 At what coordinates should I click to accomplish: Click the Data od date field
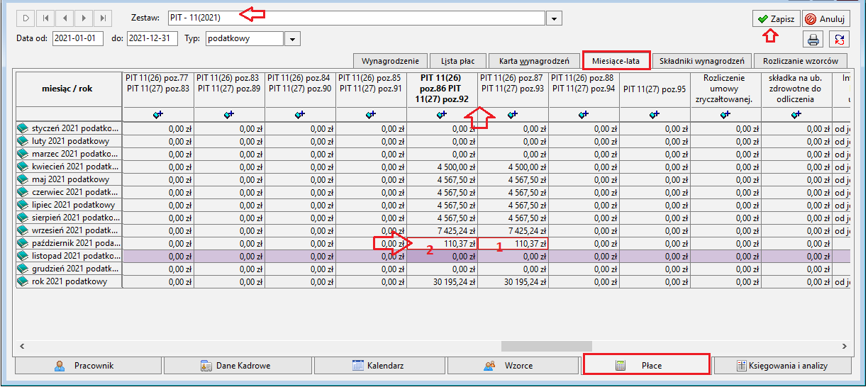(x=78, y=38)
